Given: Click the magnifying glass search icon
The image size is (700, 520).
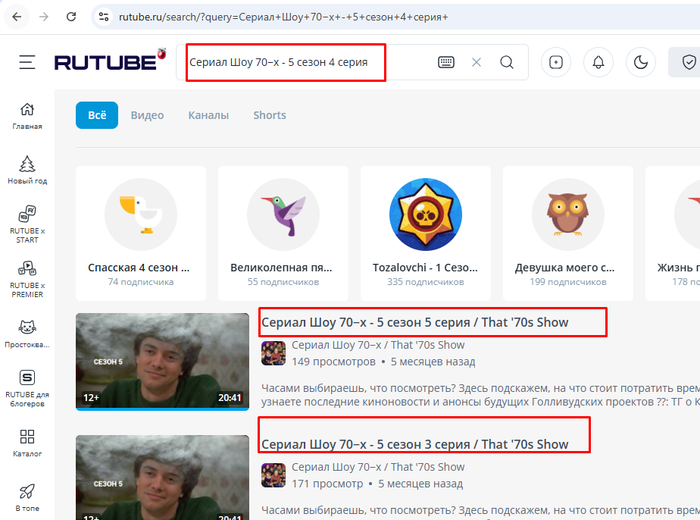Looking at the screenshot, I should click(x=507, y=62).
